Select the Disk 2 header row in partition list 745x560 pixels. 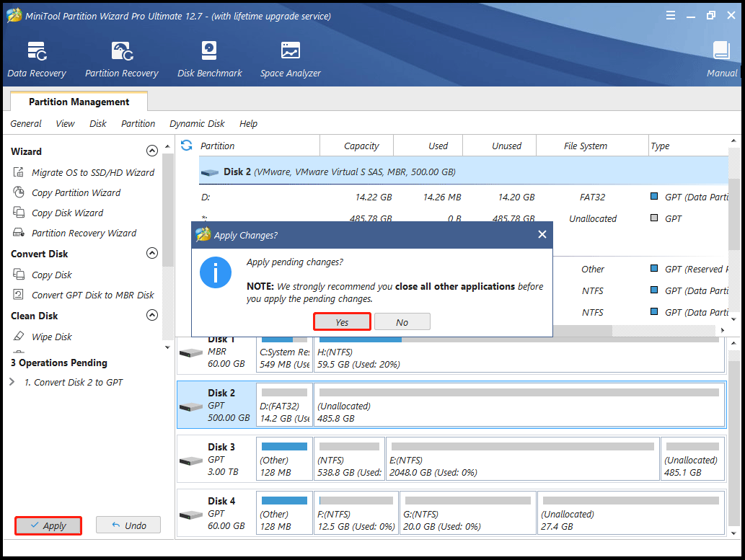pos(463,172)
